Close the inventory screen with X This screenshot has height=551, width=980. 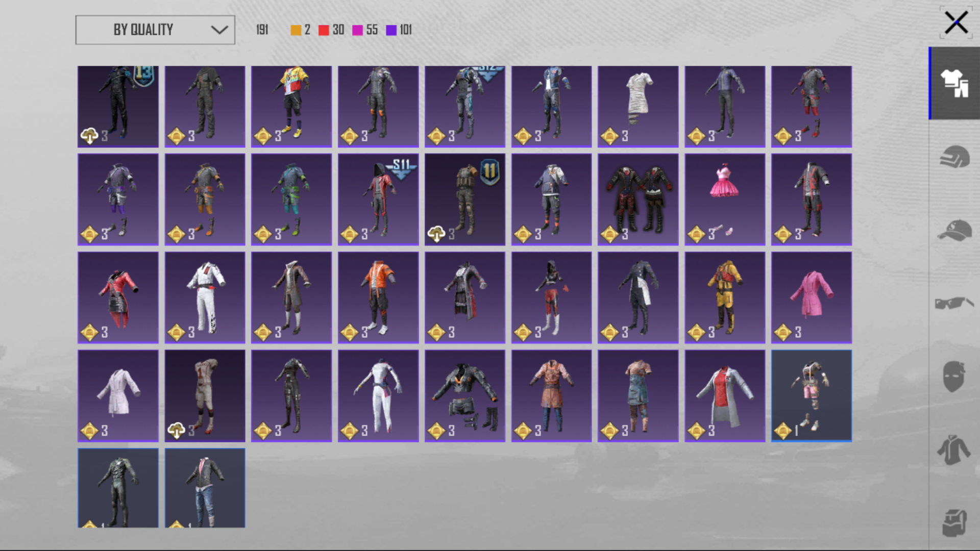pos(956,23)
